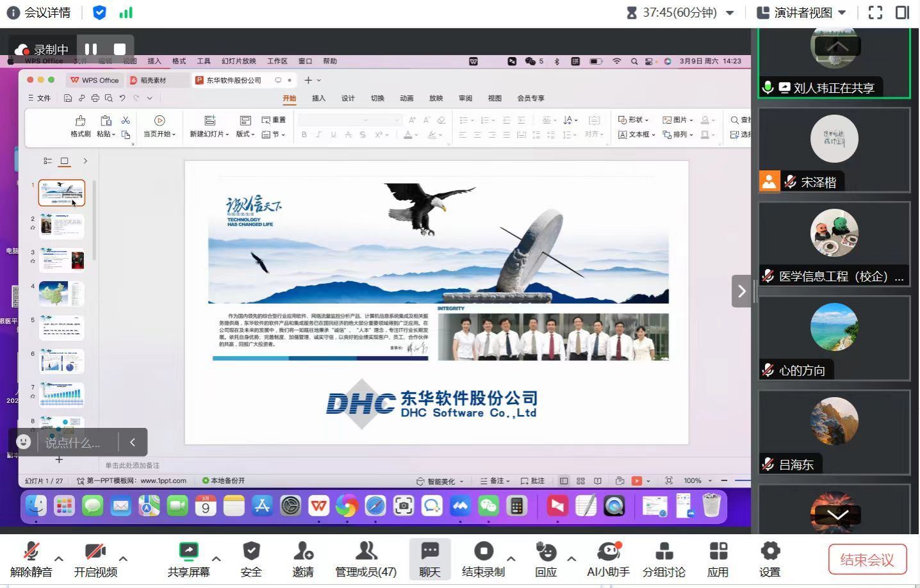Click 会议详情 meeting info
Screen dimensions: 920x588
coord(39,13)
